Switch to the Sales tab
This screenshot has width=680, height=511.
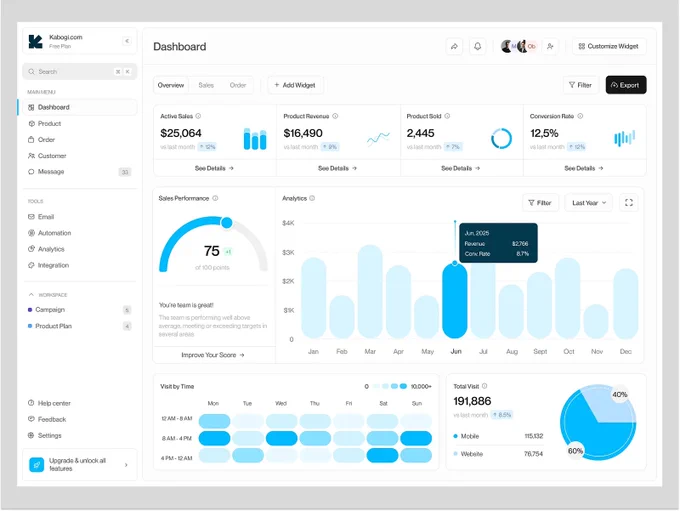(206, 85)
